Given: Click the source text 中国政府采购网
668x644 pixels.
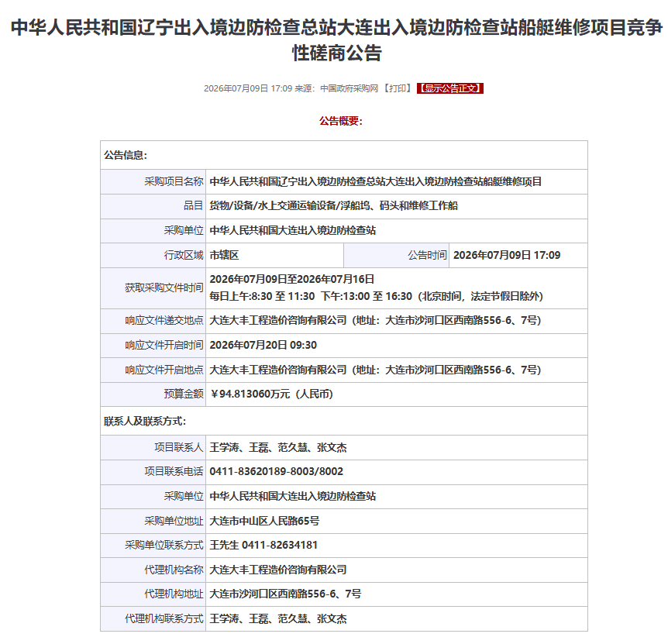Looking at the screenshot, I should [x=349, y=88].
